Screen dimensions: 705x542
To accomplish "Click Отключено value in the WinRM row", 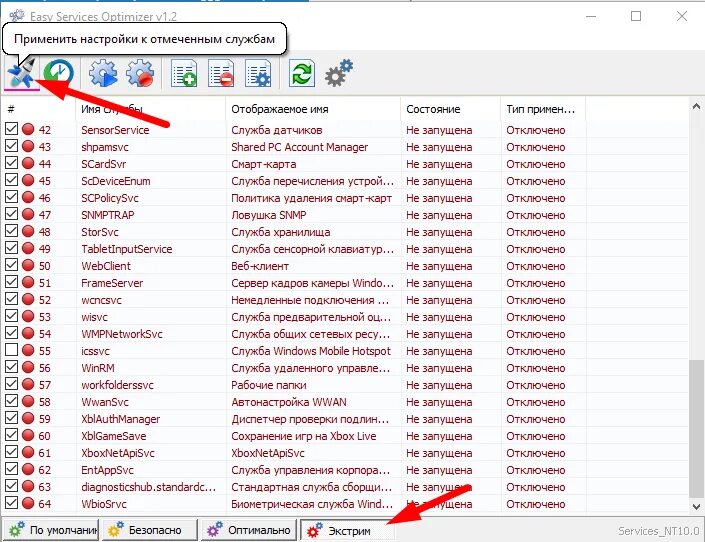I will pos(536,368).
